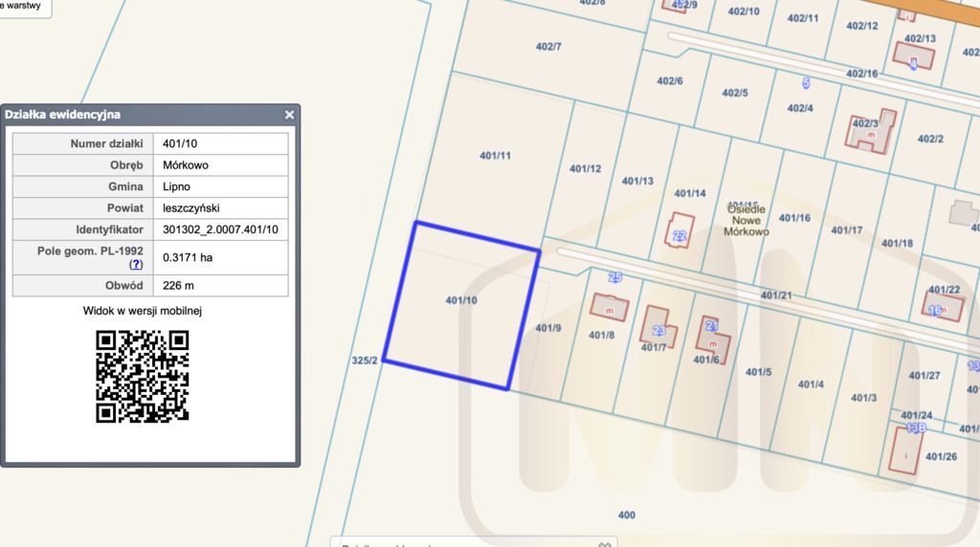Click parcel 401/16 on the map

(794, 218)
